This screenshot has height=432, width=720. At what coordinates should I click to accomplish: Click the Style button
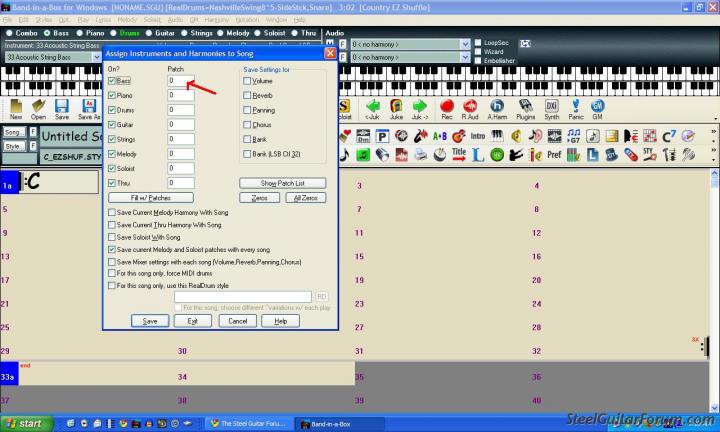click(14, 146)
